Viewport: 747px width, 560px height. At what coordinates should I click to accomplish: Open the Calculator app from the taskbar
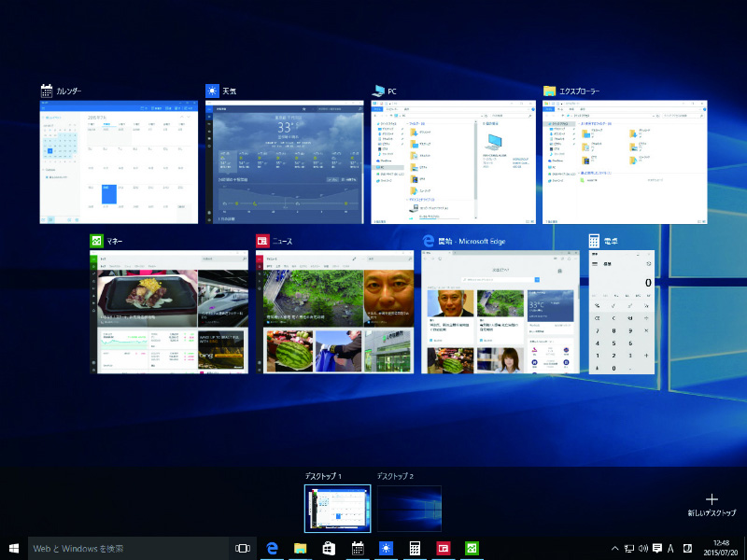pyautogui.click(x=414, y=548)
